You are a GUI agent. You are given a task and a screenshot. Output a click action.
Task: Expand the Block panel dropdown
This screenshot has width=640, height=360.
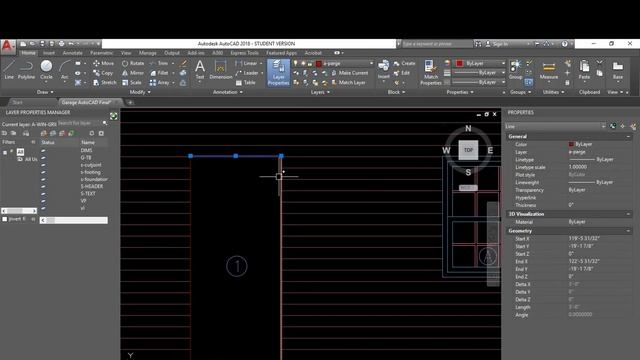point(396,92)
